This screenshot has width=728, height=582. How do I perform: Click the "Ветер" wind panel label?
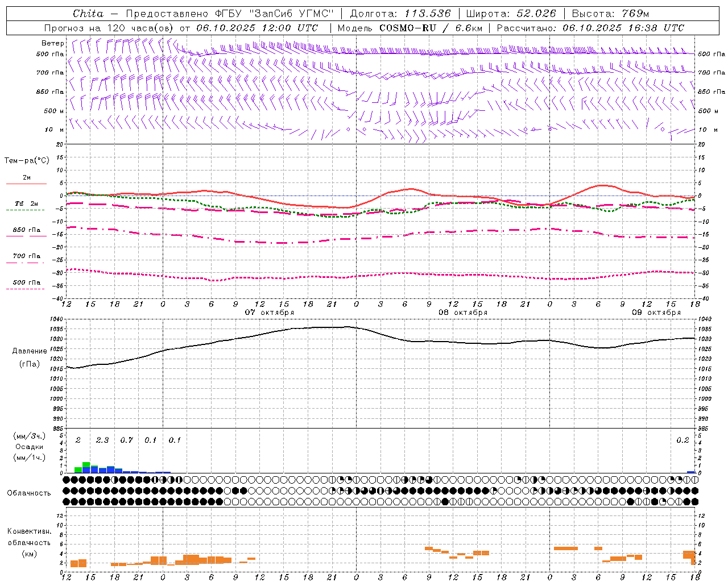[53, 43]
